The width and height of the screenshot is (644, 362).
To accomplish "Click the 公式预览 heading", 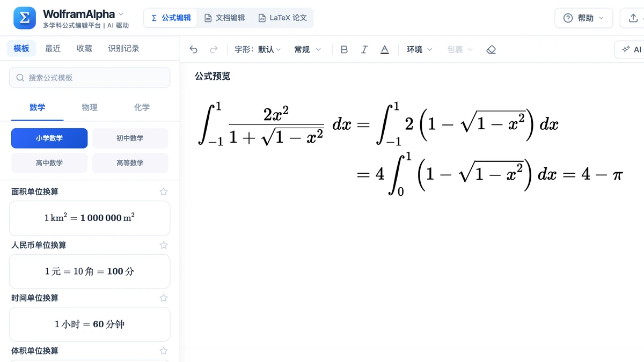I will [x=213, y=76].
